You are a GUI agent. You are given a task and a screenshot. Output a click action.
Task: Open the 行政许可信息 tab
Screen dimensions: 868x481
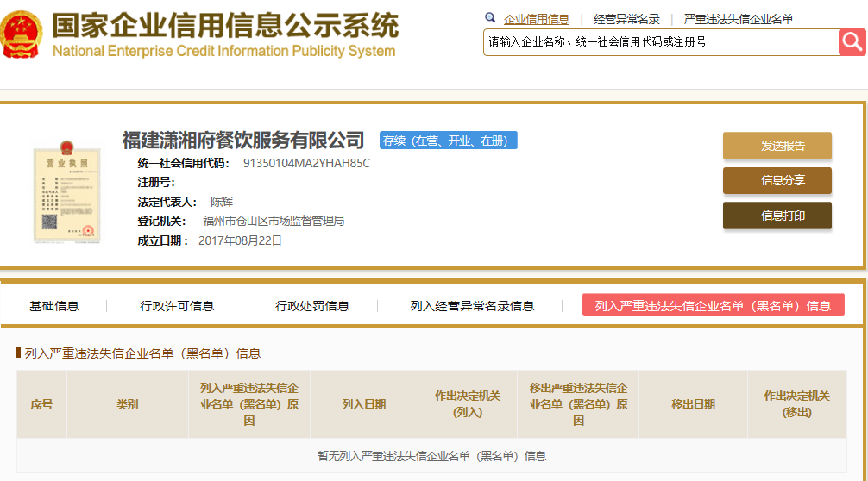click(177, 306)
